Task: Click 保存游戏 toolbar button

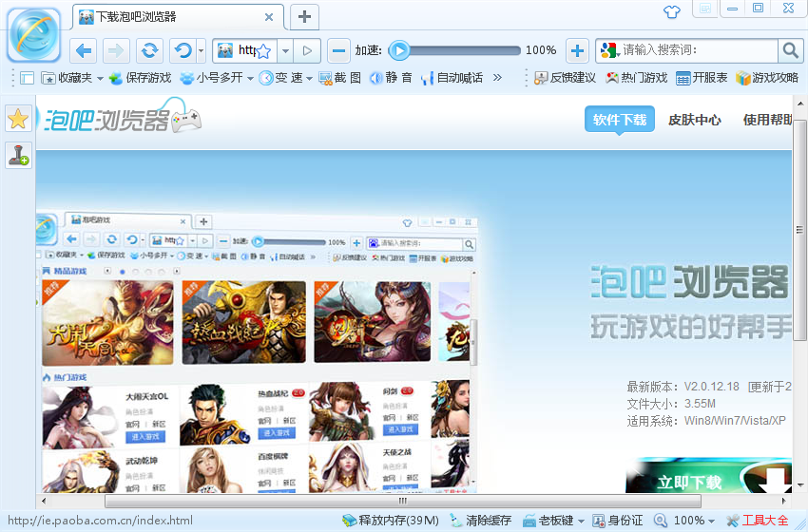Action: point(140,78)
